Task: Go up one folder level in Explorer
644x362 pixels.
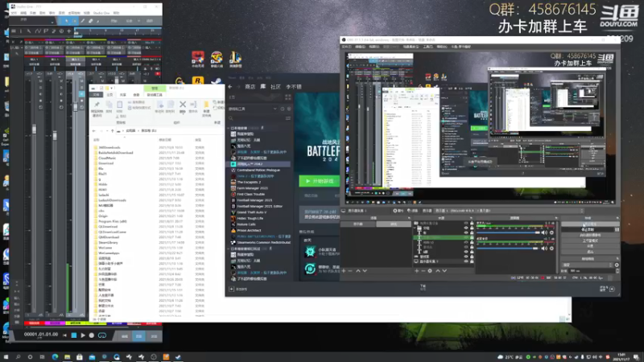Action: point(112,131)
